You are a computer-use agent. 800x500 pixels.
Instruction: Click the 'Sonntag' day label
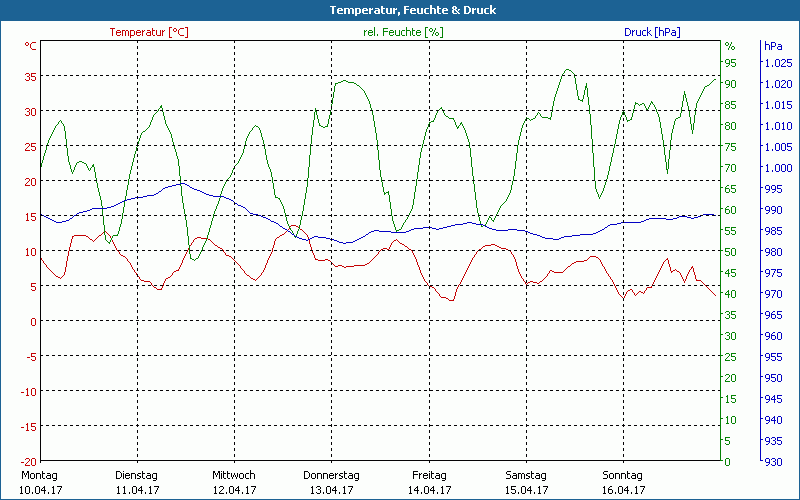coord(622,475)
